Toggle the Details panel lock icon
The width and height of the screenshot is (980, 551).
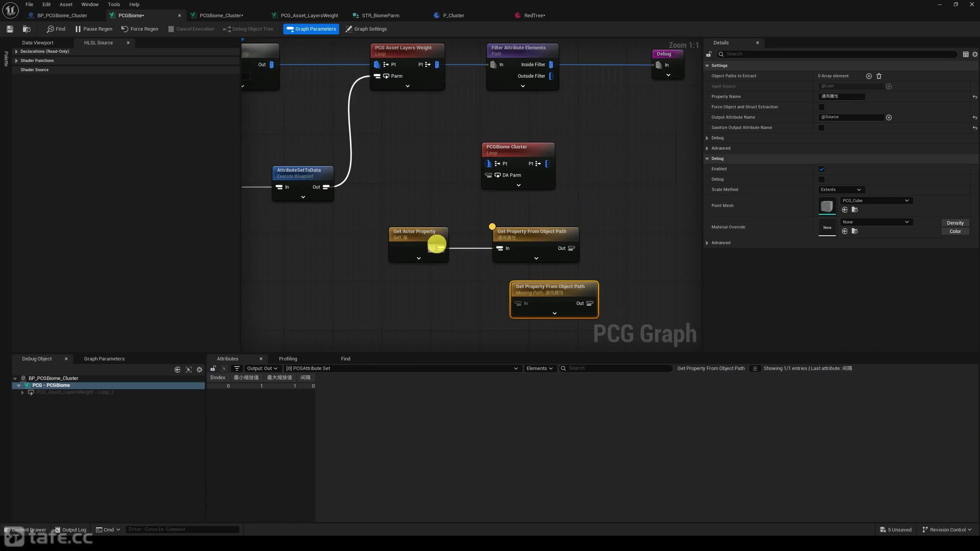click(709, 54)
